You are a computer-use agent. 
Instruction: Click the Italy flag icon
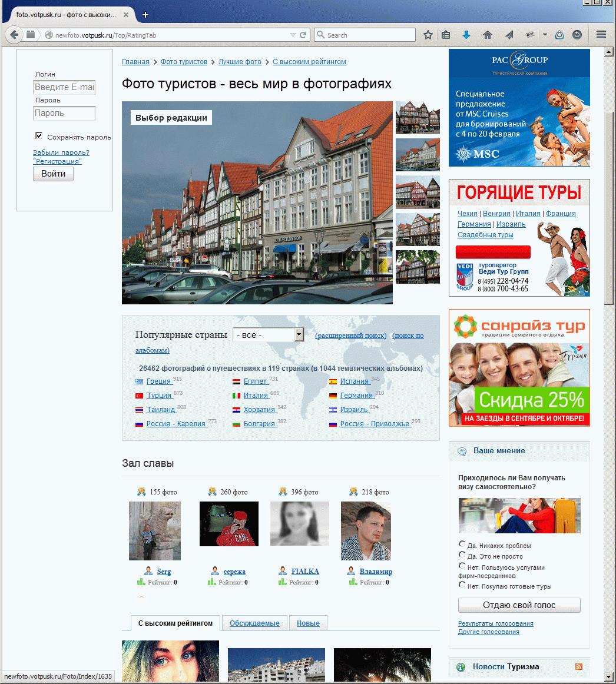click(236, 396)
